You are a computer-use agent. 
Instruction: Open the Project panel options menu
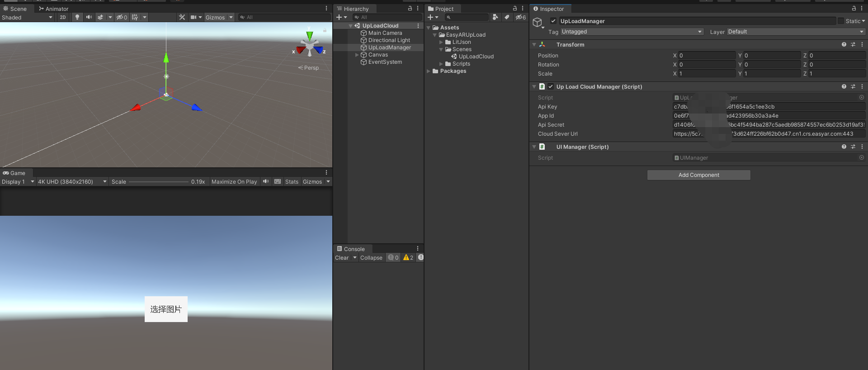tap(523, 9)
